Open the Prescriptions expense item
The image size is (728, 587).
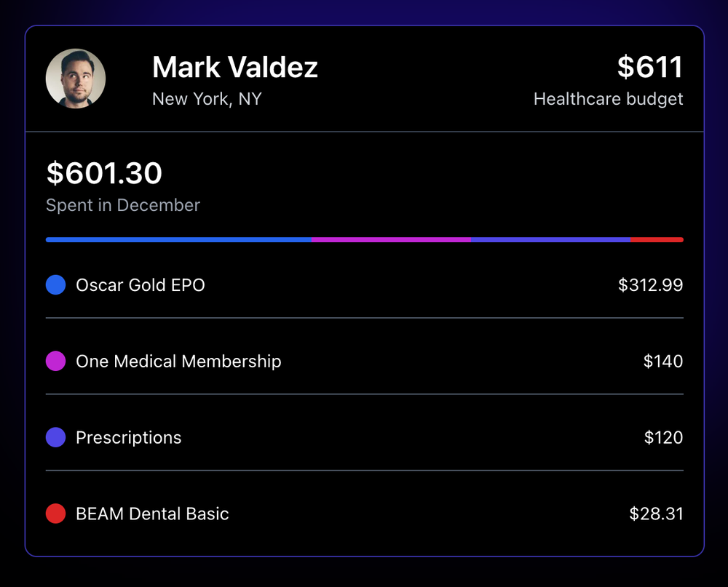[365, 438]
